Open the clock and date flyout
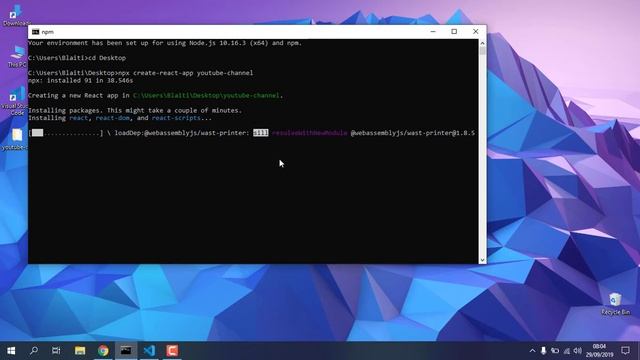 point(600,351)
